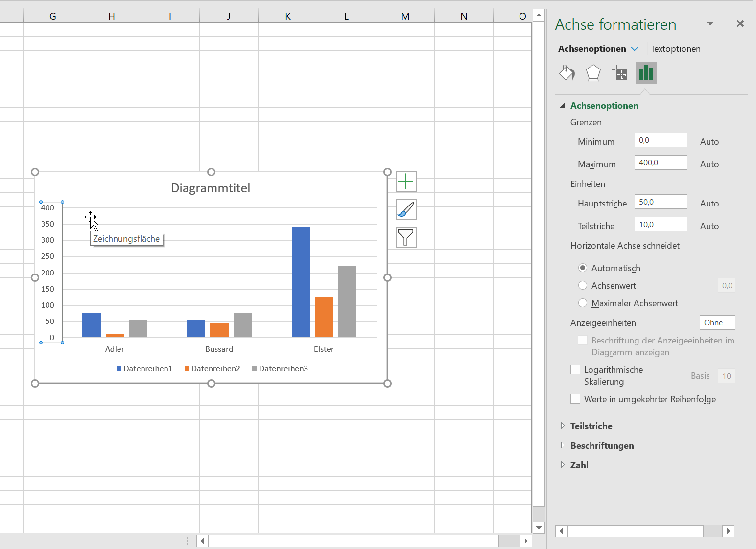Image resolution: width=756 pixels, height=549 pixels.
Task: Open the task pane options dropdown arrow
Action: 710,23
